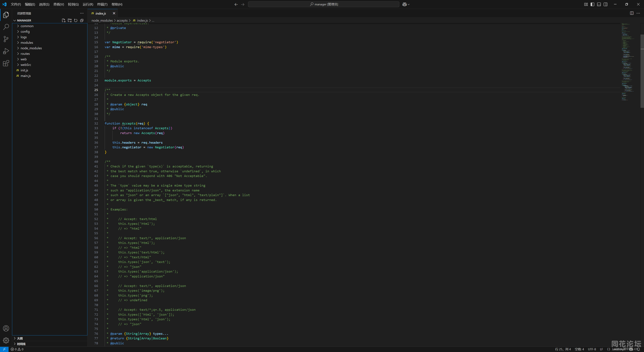
Task: Open editor more actions ellipsis
Action: point(638,13)
